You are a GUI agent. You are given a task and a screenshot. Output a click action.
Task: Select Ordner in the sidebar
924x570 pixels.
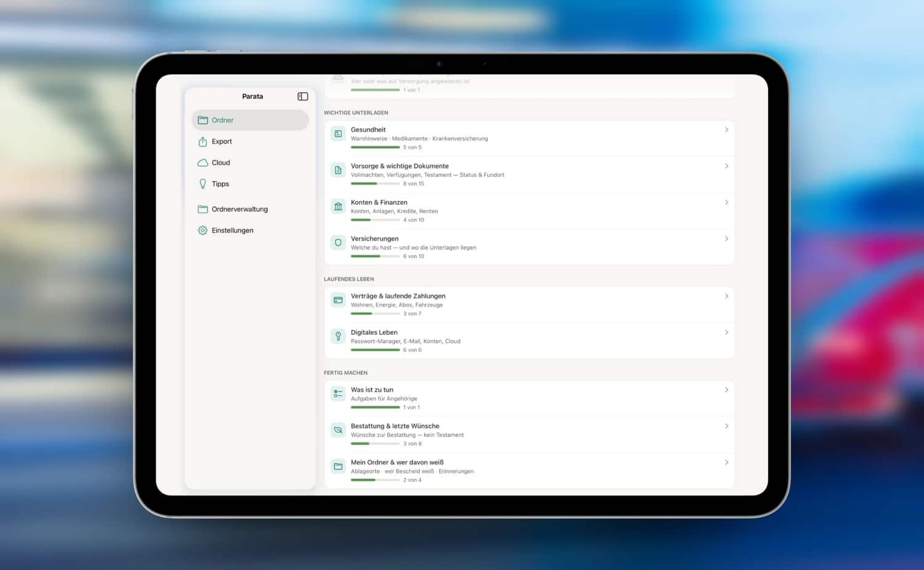[x=250, y=120]
